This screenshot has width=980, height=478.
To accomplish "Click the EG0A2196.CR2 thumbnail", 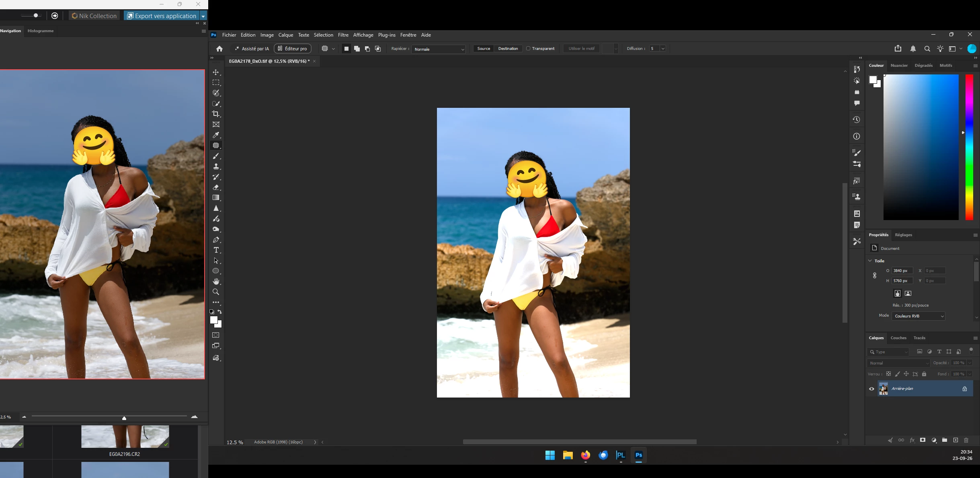I will (x=125, y=437).
